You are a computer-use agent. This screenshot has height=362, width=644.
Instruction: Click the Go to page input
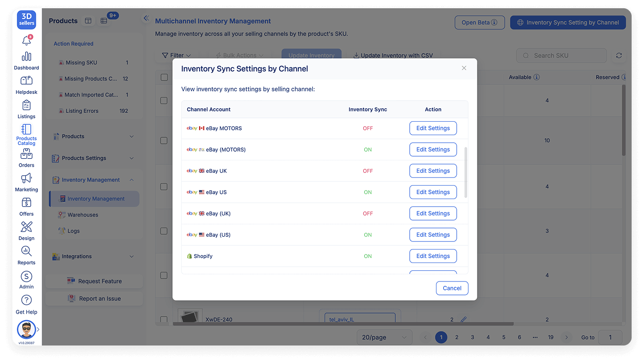coord(610,337)
